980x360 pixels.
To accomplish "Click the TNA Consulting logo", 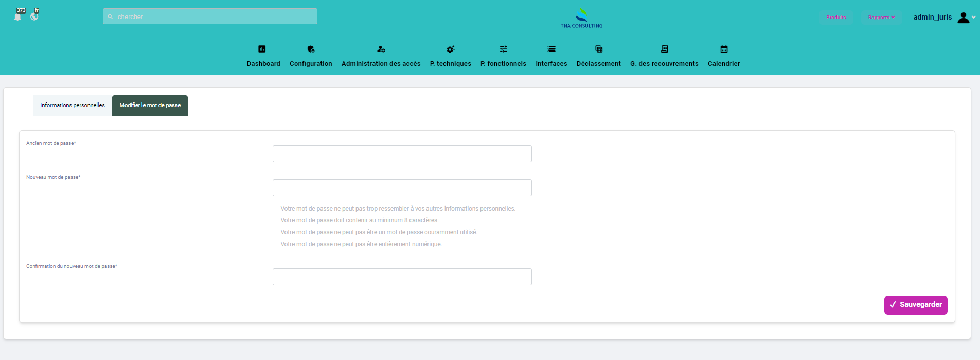I will (581, 18).
